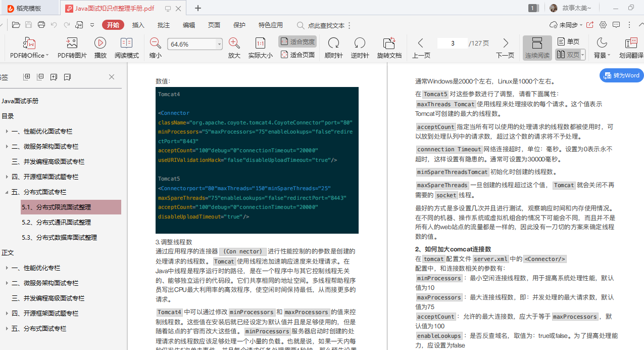Toggle 适合宽度 fit width

[298, 41]
